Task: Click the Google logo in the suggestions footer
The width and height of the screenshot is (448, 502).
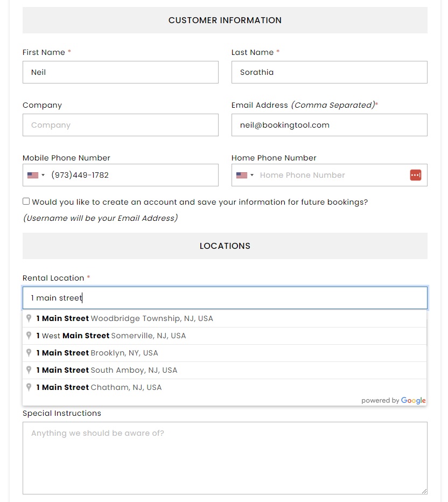Action: click(x=414, y=401)
